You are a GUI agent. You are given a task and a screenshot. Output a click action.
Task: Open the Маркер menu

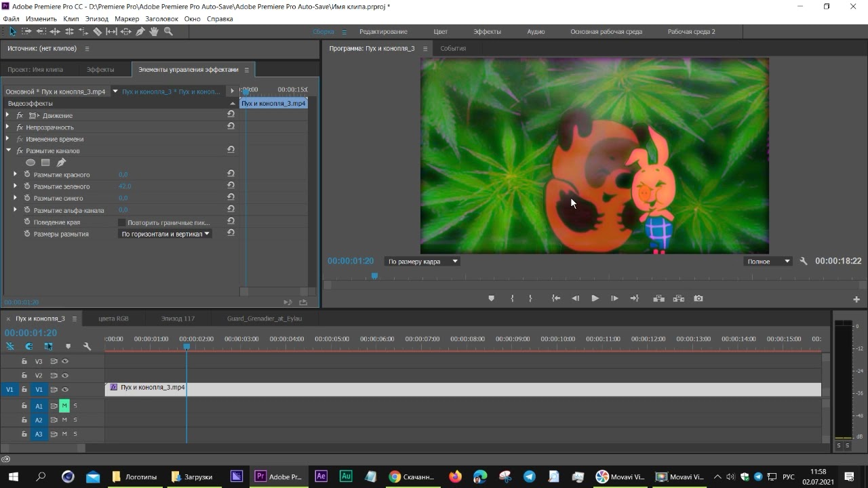[x=127, y=19]
